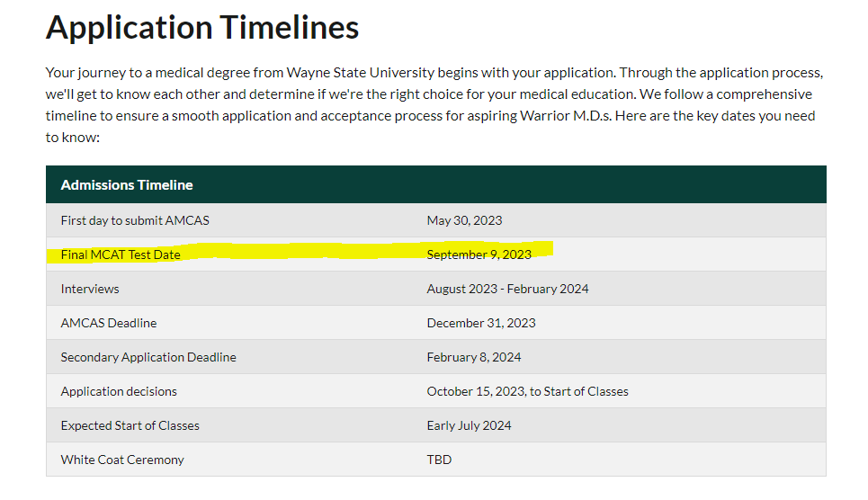This screenshot has height=500, width=868.
Task: Click the highlighted 'Final MCAT Test Date' label
Action: tap(121, 254)
